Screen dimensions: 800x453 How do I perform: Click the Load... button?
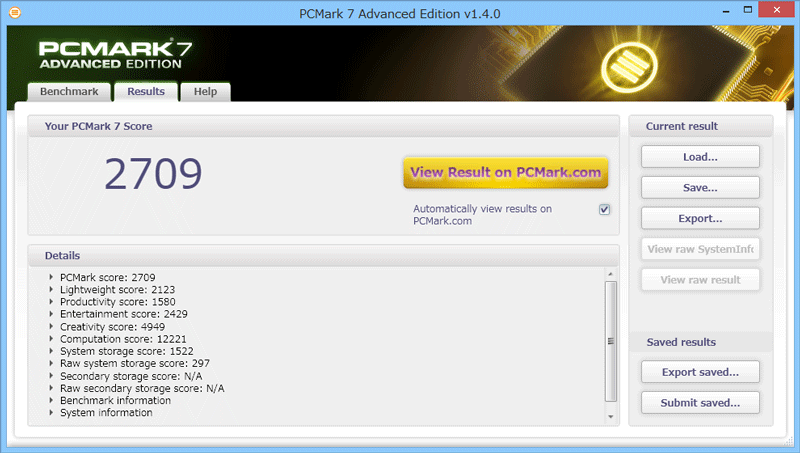tap(700, 157)
